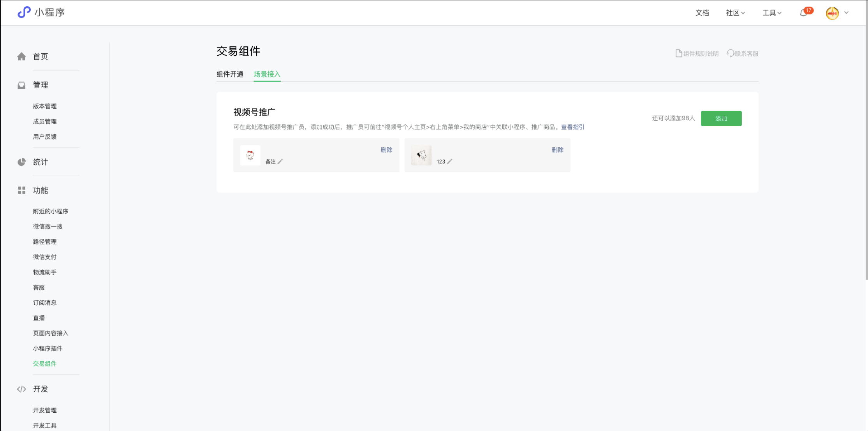Image resolution: width=868 pixels, height=431 pixels.
Task: Delete the first promoter via 删除
Action: (386, 150)
